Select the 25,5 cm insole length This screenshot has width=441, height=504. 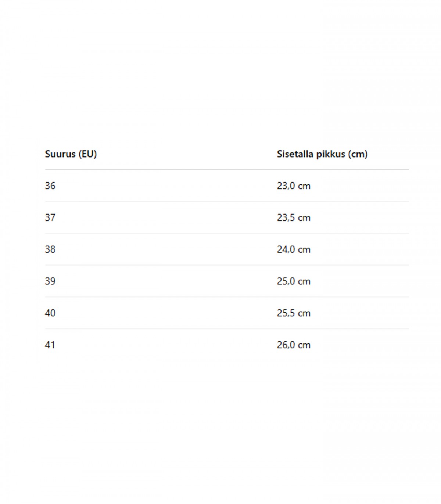(294, 313)
